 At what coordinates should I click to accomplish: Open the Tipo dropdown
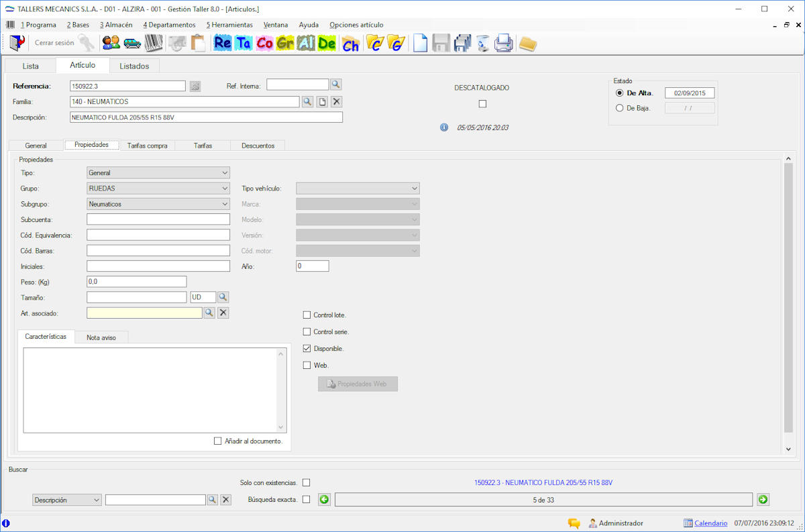pos(158,172)
